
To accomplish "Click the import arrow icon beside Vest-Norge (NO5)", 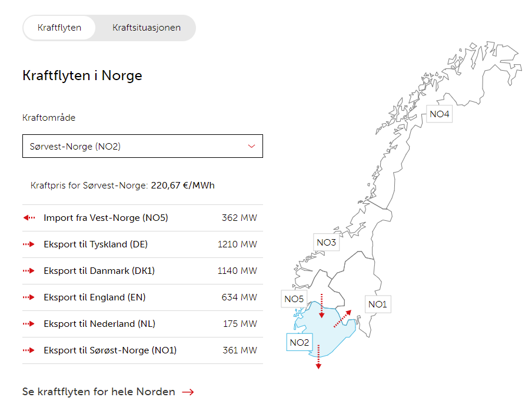I will 29,217.
